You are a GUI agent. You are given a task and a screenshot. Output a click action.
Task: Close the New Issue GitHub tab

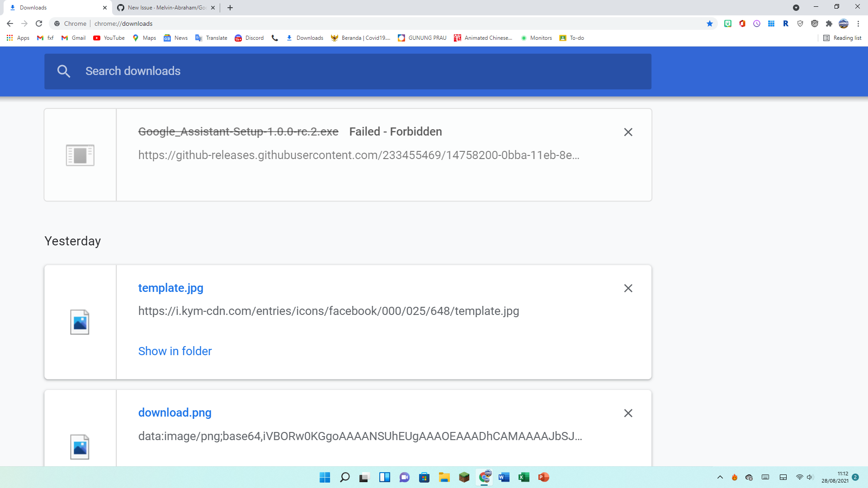(213, 8)
